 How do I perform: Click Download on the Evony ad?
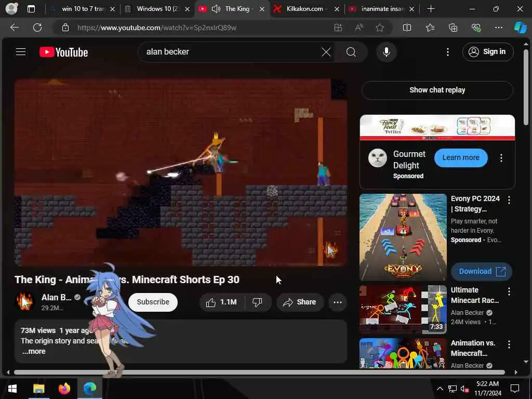482,271
